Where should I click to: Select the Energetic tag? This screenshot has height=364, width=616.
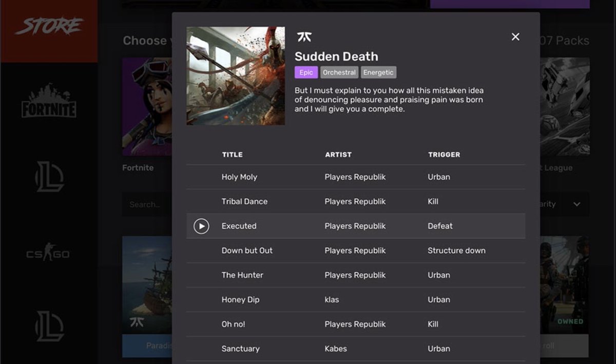pos(379,72)
